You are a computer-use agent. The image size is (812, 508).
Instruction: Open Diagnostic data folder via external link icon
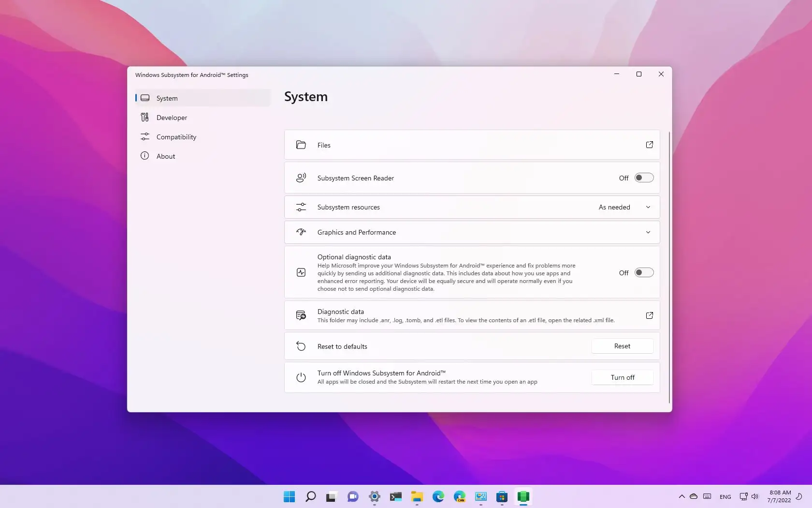tap(649, 315)
